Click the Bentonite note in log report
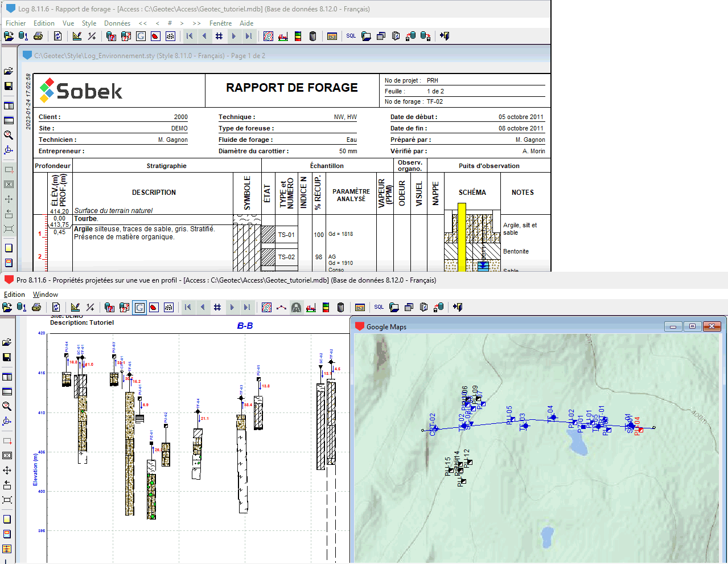Image resolution: width=728 pixels, height=564 pixels. (516, 251)
